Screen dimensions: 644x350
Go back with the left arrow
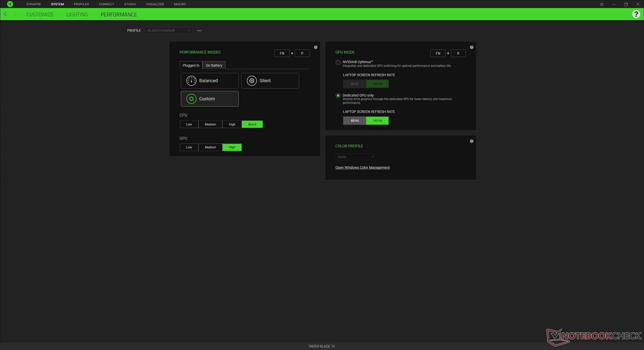(5, 14)
